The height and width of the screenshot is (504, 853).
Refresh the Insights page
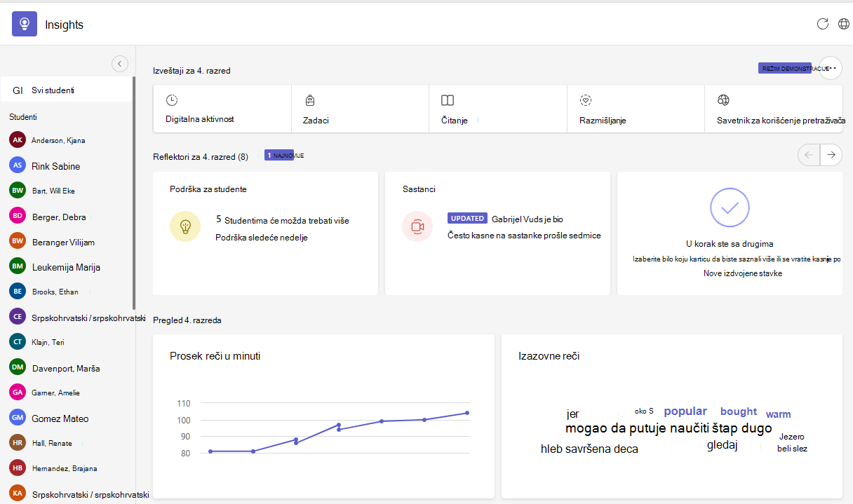click(x=823, y=24)
